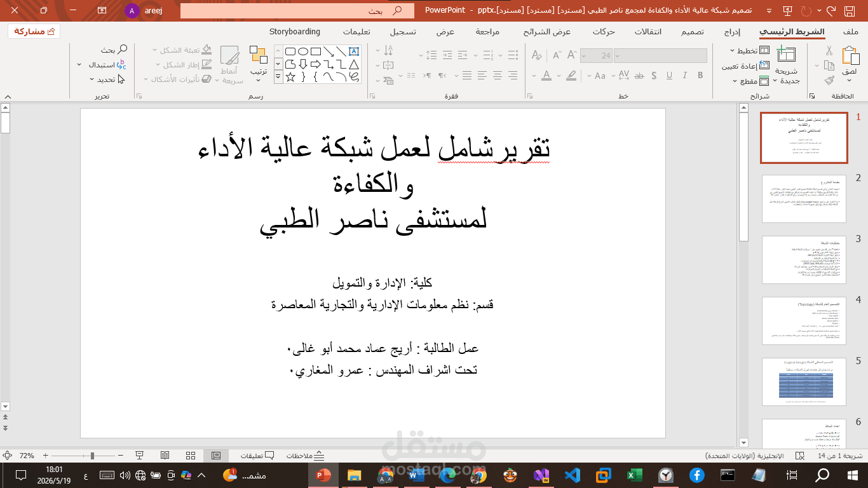Toggle Underline formatting
Viewport: 868px width, 488px height.
tap(669, 76)
